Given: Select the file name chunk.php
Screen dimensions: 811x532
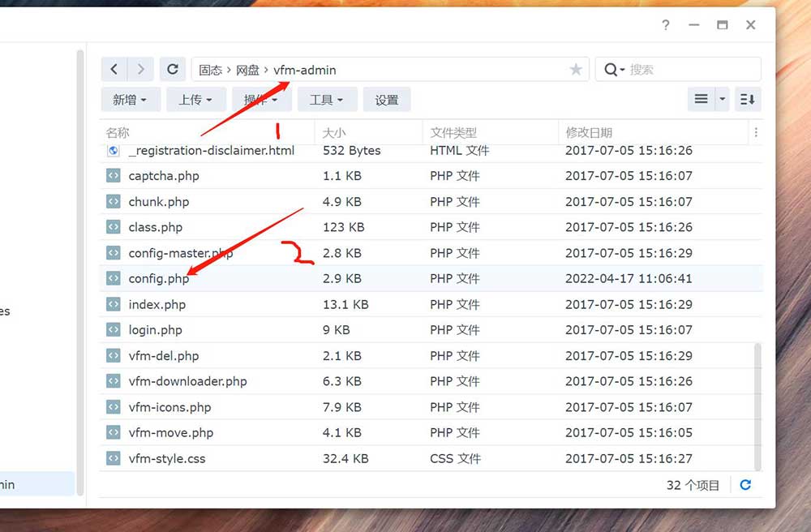Looking at the screenshot, I should [x=159, y=201].
